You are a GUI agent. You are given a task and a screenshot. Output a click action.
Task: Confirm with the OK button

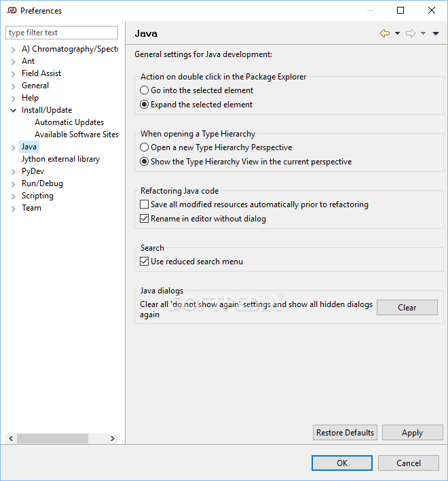[342, 463]
